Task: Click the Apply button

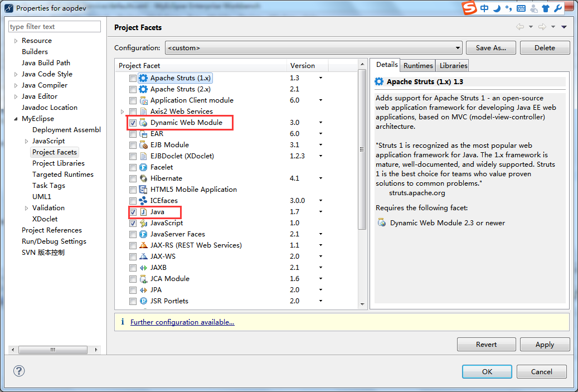Action: tap(545, 345)
